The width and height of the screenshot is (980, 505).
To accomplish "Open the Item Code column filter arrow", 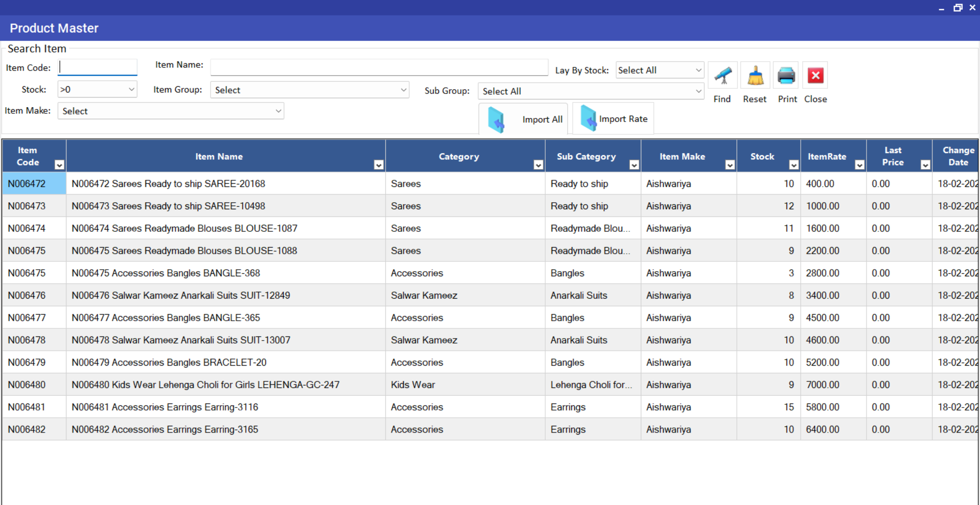I will coord(59,164).
